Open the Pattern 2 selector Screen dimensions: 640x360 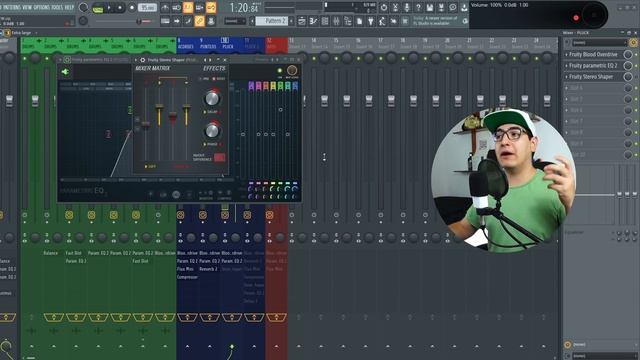coord(271,21)
